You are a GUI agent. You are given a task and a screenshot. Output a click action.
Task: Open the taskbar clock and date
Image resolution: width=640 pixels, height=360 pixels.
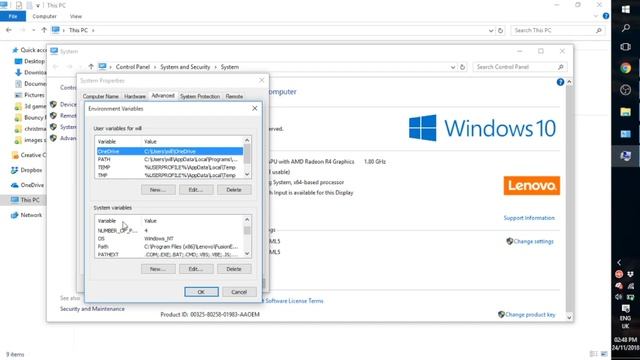626,344
